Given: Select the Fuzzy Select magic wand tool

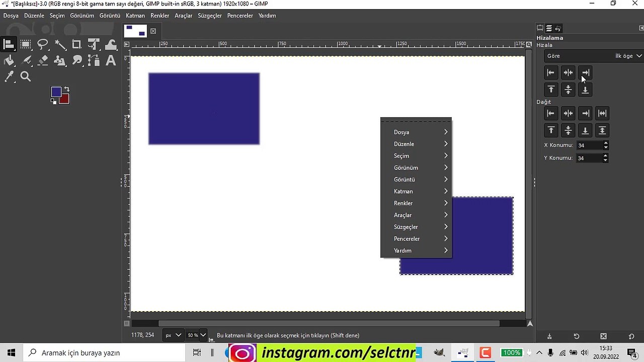Looking at the screenshot, I should tap(60, 44).
